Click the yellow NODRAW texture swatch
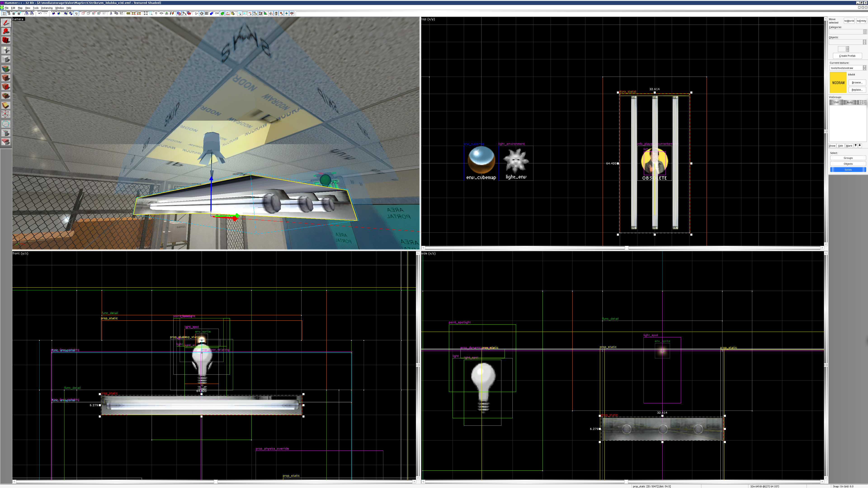 pos(838,82)
